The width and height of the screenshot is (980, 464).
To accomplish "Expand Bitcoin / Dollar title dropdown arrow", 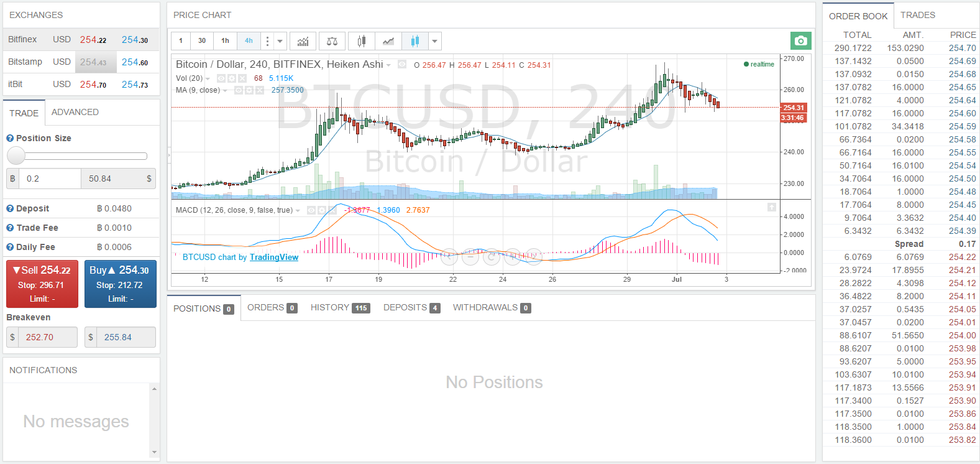I will [x=388, y=65].
